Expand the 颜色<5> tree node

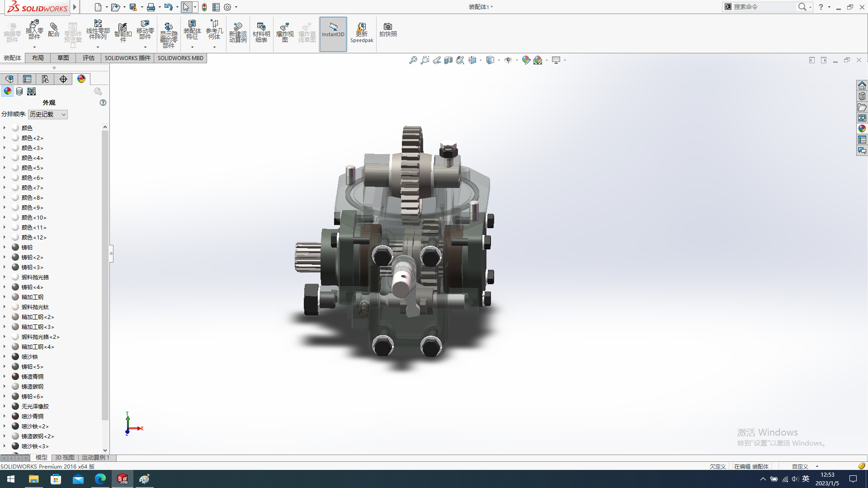5,168
